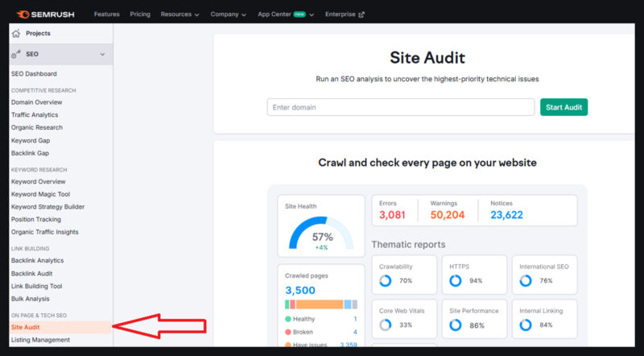Click the Broken pages count 4
The width and height of the screenshot is (644, 356).
point(355,332)
